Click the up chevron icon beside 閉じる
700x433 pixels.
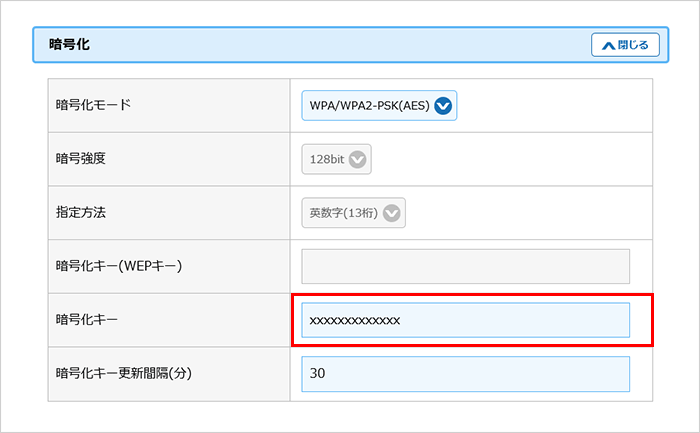tap(607, 45)
